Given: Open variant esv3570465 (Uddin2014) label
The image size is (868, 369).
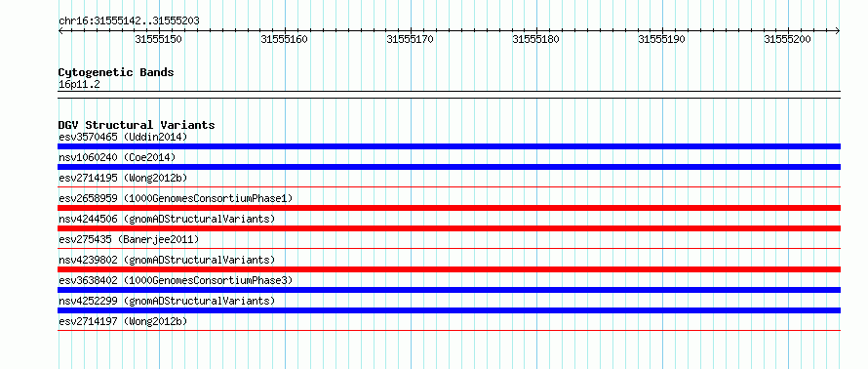Looking at the screenshot, I should (123, 137).
